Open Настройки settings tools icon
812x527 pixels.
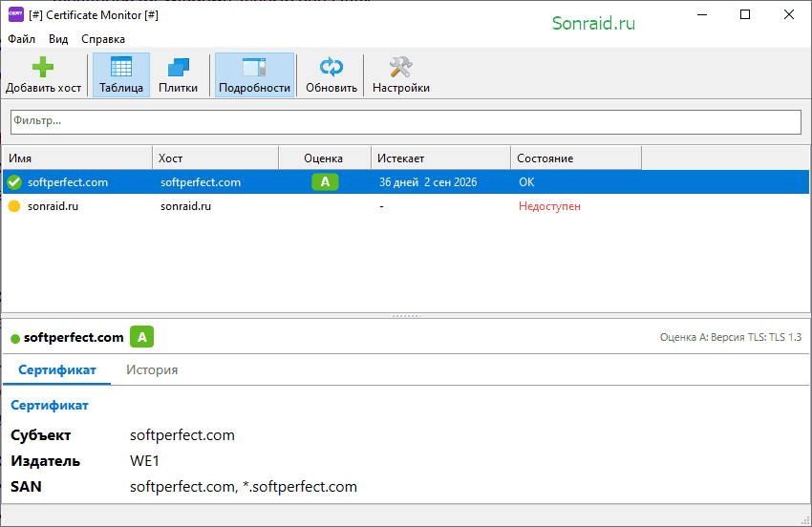tap(401, 67)
